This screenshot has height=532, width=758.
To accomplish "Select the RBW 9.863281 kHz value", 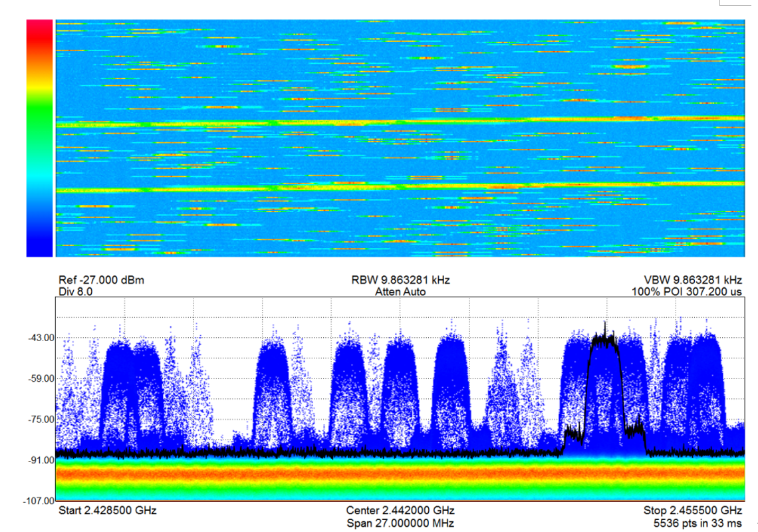I will point(400,280).
